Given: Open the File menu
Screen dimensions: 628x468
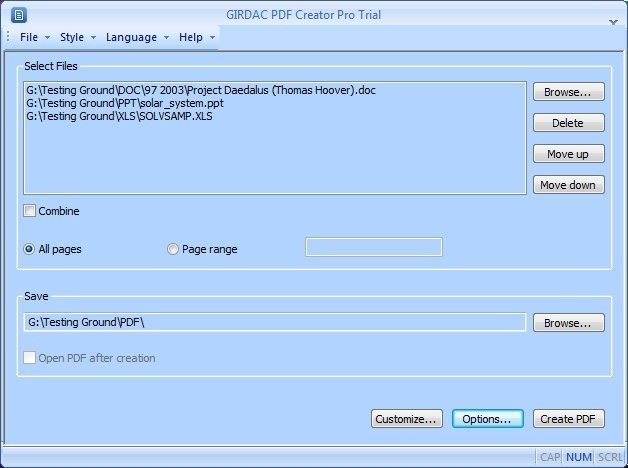Looking at the screenshot, I should coord(29,37).
